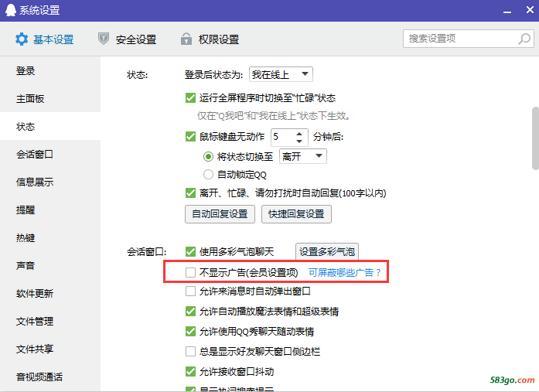Decrease idle minutes with down arrow
Screen dimensions: 539x392
[x=299, y=141]
